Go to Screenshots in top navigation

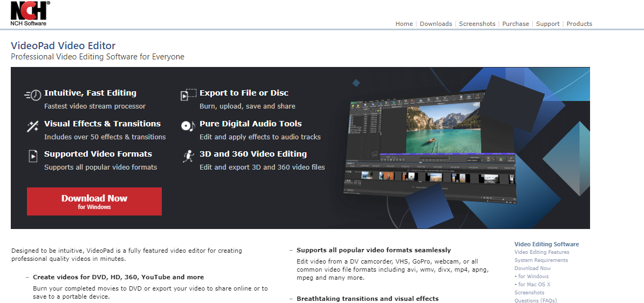click(x=477, y=24)
